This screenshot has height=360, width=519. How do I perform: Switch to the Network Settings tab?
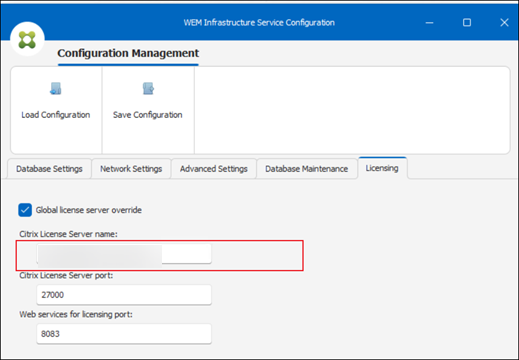(131, 169)
